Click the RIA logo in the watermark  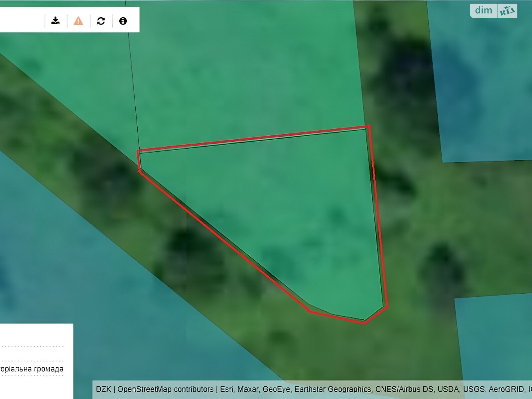[507, 11]
